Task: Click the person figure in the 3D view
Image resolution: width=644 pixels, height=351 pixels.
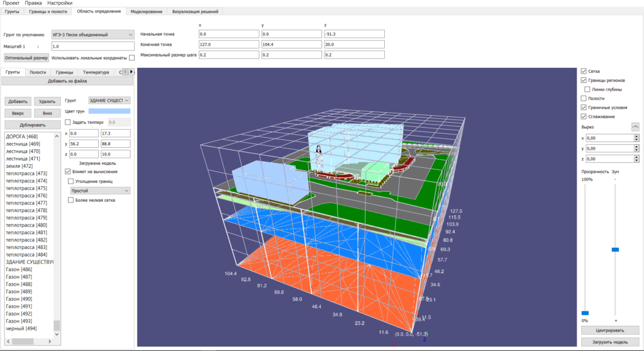Action: (320, 154)
